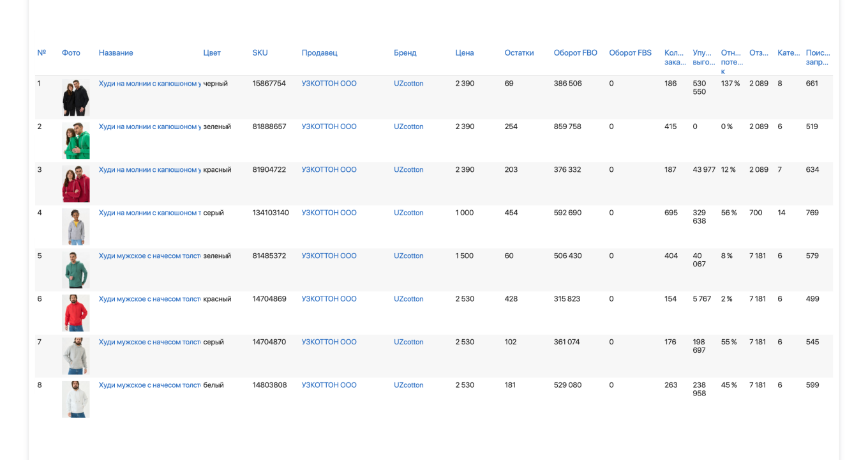Select the red men's hoodie image in row 6

point(75,313)
